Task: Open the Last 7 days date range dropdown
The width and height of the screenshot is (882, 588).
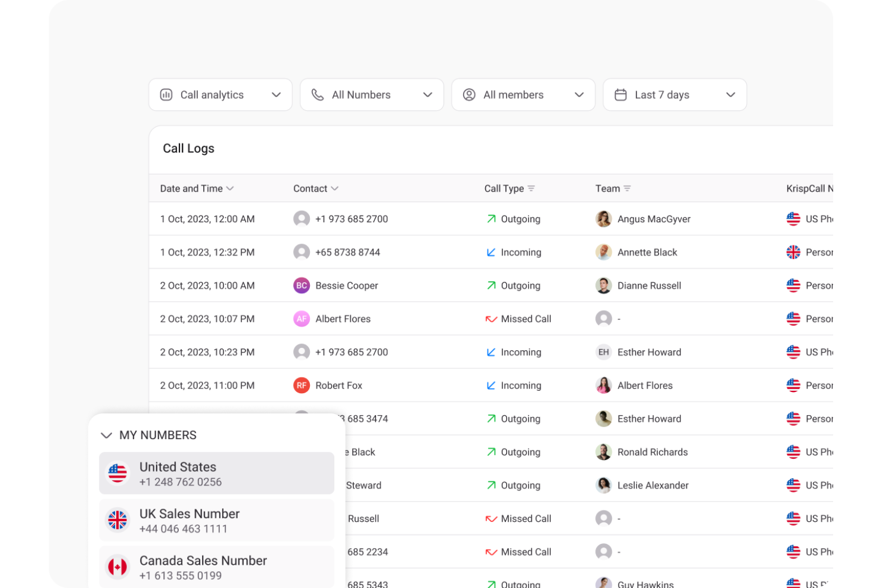Action: (x=731, y=94)
